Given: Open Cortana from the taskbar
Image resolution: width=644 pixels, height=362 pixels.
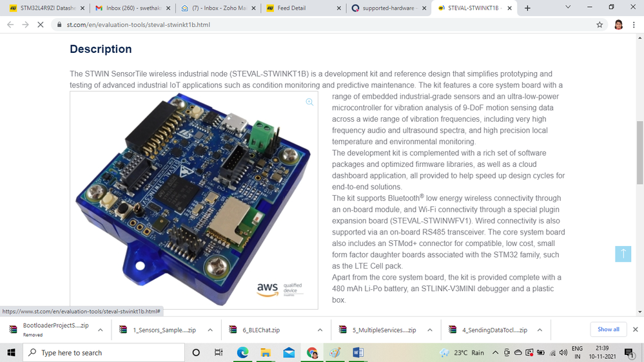Looking at the screenshot, I should coord(196,352).
